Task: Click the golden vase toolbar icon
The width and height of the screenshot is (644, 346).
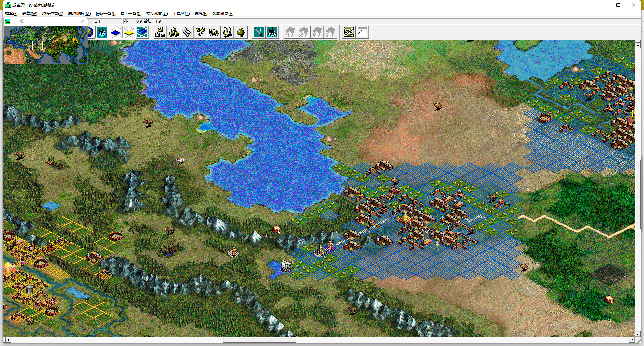Action: click(240, 33)
